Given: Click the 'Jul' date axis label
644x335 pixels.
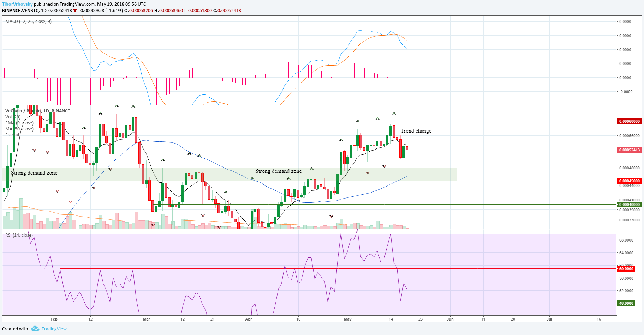Looking at the screenshot, I should (549, 319).
